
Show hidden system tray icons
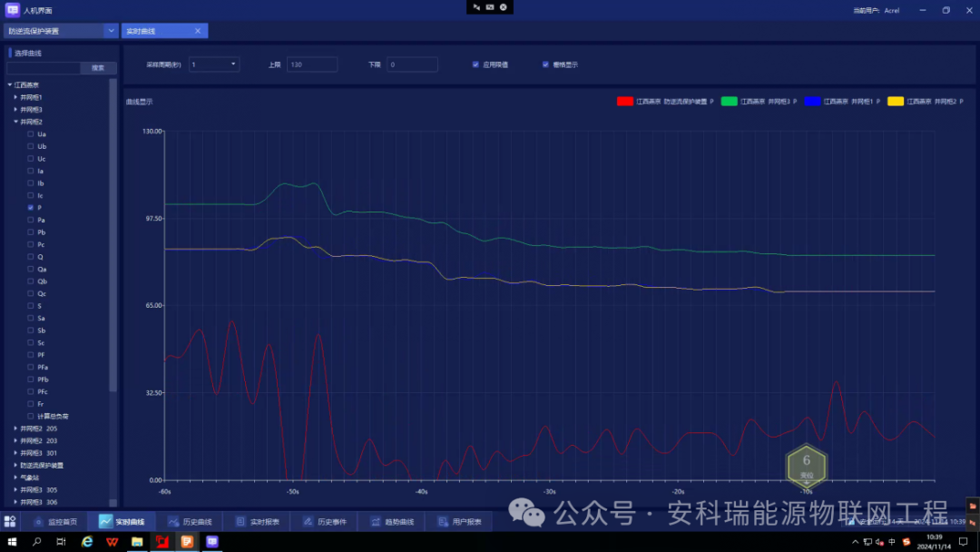(x=855, y=542)
